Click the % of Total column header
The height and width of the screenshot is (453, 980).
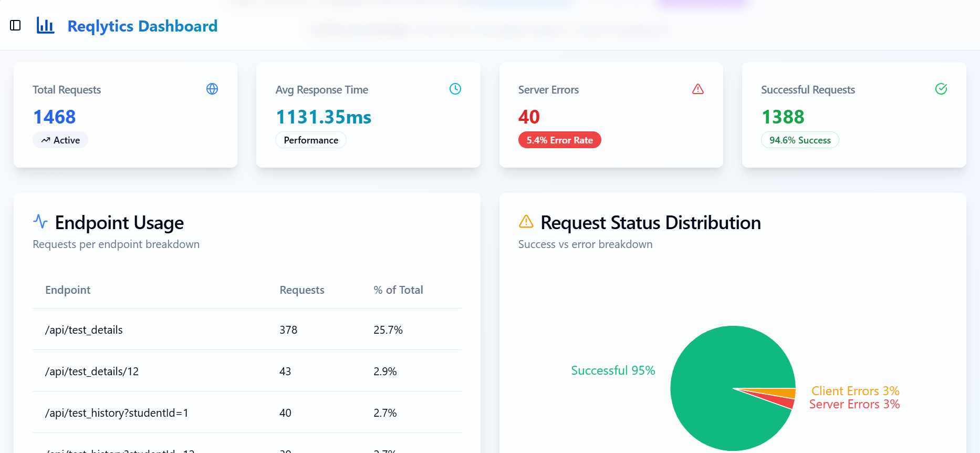pyautogui.click(x=398, y=290)
